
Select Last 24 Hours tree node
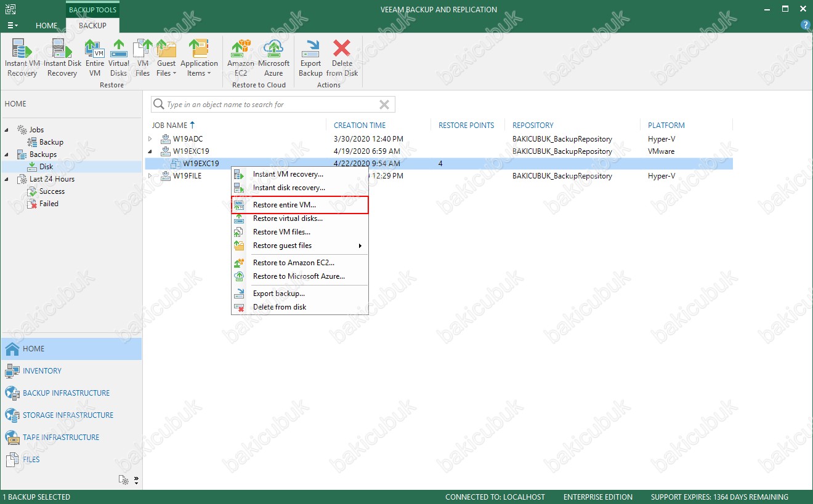(x=52, y=179)
